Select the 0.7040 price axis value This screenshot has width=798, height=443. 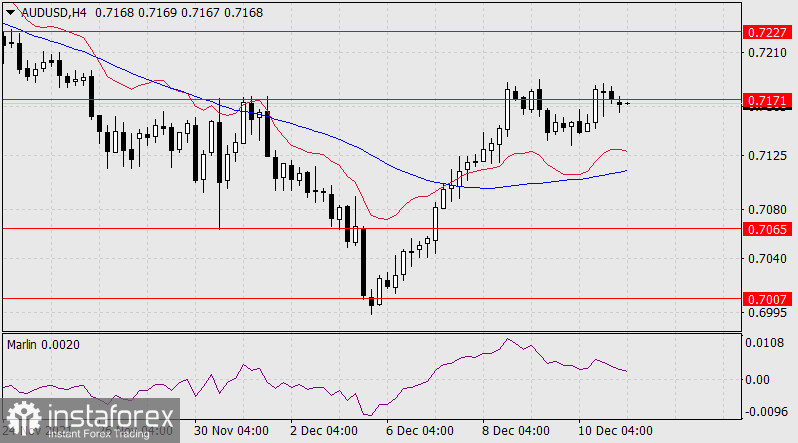[x=767, y=259]
